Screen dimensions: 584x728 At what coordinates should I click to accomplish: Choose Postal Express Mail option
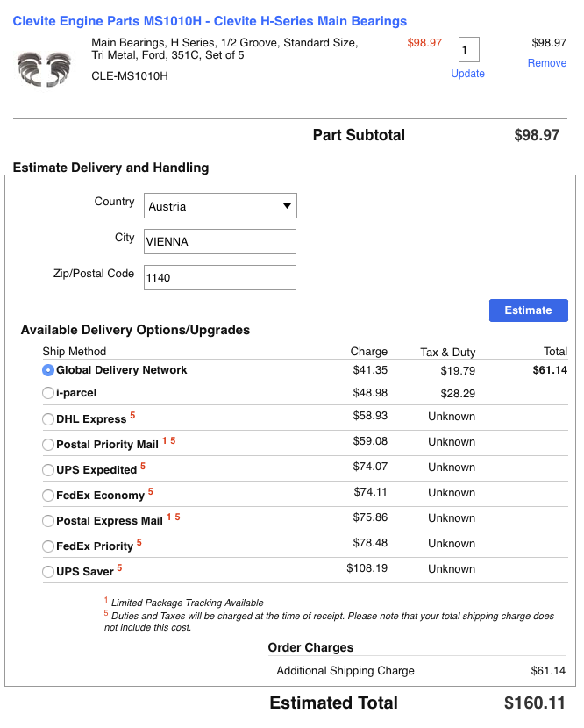(48, 521)
